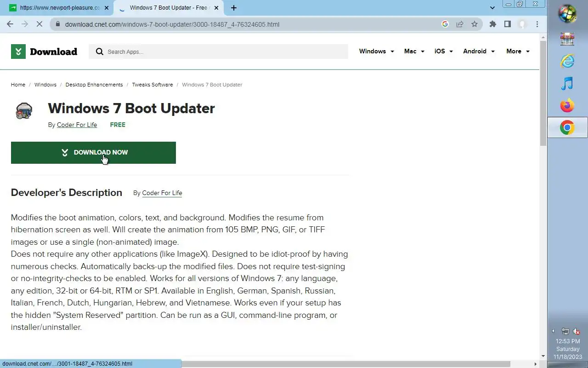
Task: Click the browser address bar URL
Action: tap(172, 24)
